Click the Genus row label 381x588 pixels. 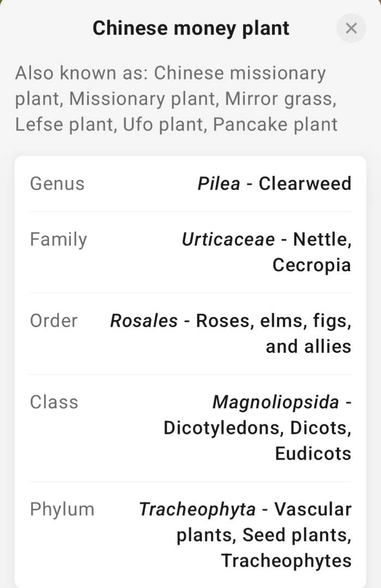click(x=57, y=184)
